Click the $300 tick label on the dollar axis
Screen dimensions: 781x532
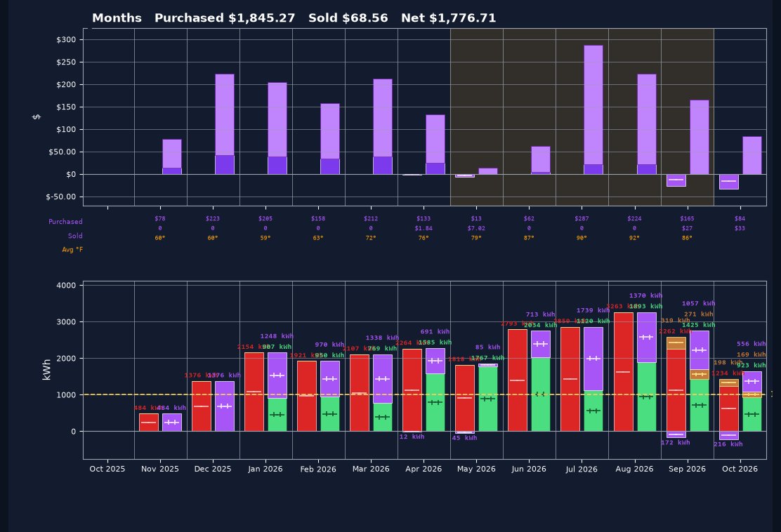(66, 40)
